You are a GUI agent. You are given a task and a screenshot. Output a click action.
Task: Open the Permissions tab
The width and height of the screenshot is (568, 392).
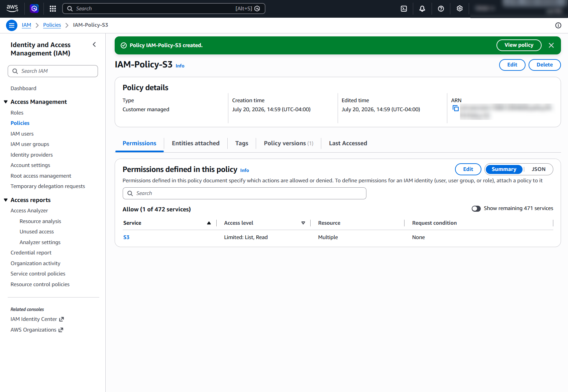[x=139, y=143]
